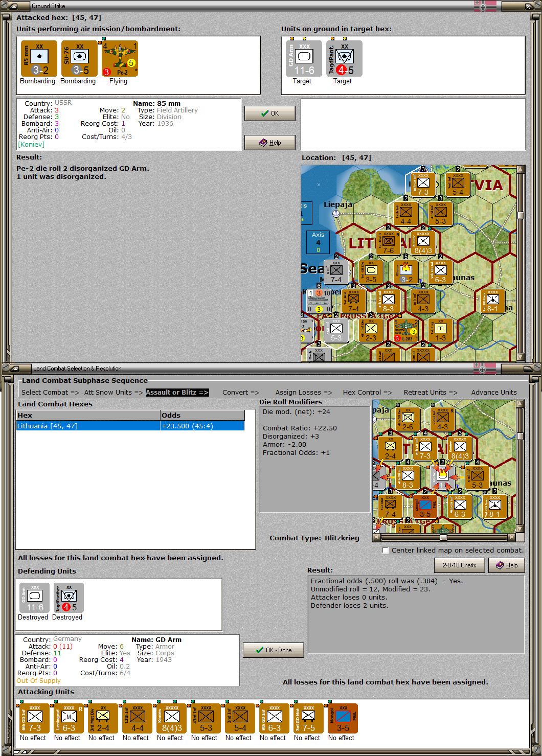Click Land Combat map vertical scrollbar thumb
Image resolution: width=542 pixels, height=756 pixels.
tap(521, 436)
